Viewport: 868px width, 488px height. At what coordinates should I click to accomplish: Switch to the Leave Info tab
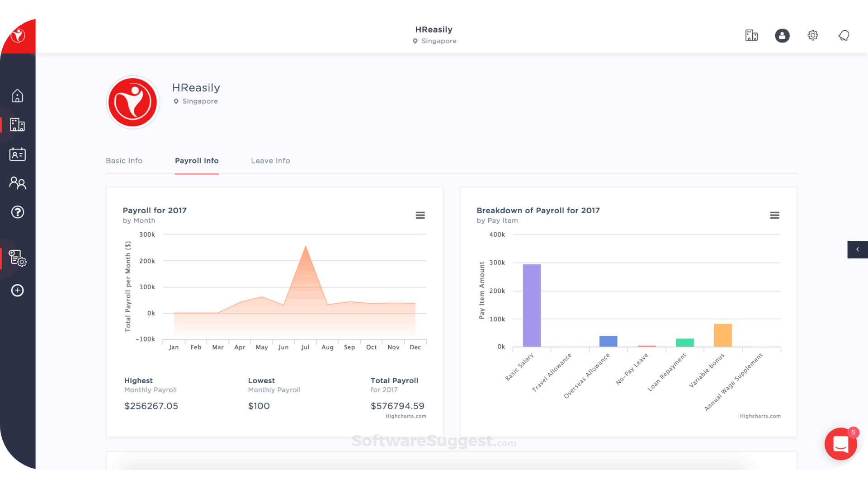coord(270,161)
